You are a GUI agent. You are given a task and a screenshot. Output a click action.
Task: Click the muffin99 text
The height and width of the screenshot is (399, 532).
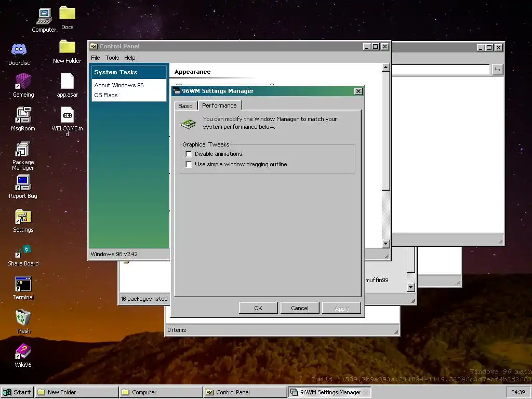[x=377, y=280]
